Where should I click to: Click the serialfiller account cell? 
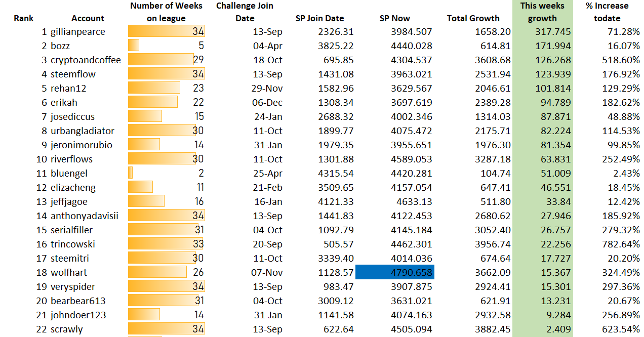[71, 230]
